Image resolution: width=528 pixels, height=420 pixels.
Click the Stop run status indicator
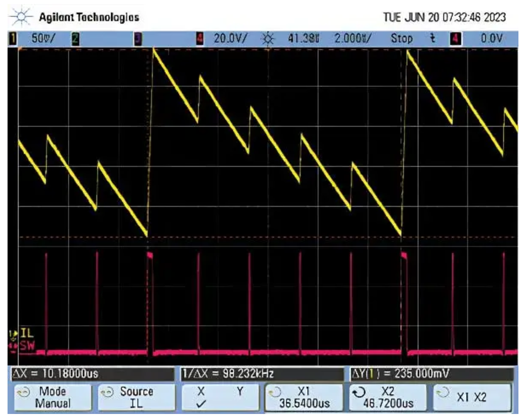(x=402, y=38)
